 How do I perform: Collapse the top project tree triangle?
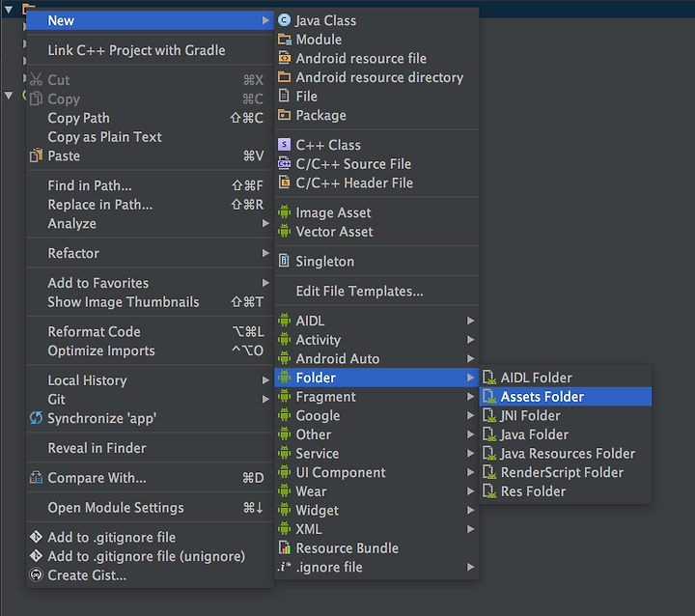click(x=9, y=9)
